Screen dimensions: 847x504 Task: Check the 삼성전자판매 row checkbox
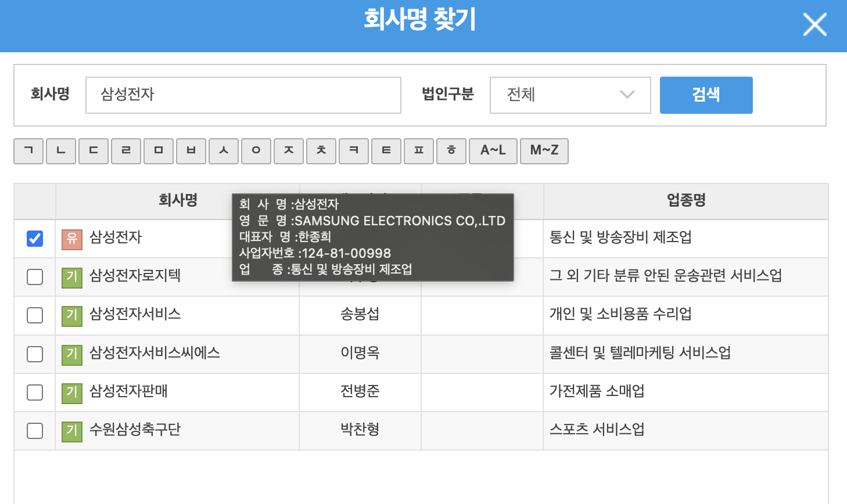[35, 393]
